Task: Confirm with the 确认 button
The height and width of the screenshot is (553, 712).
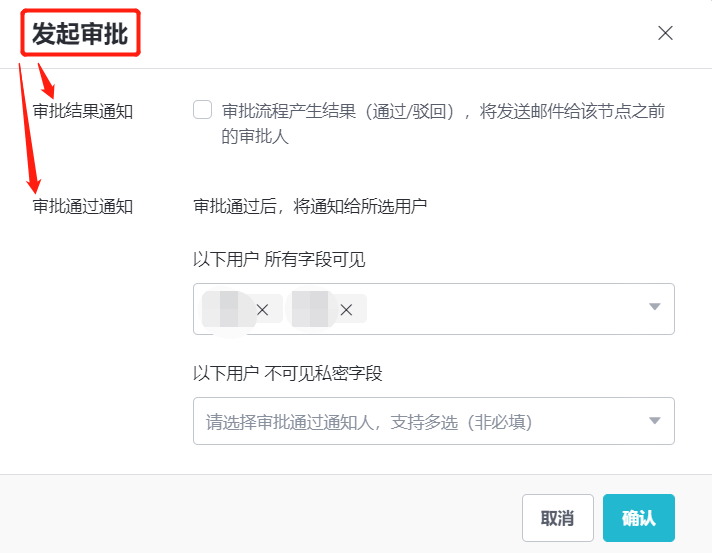Action: (x=638, y=518)
